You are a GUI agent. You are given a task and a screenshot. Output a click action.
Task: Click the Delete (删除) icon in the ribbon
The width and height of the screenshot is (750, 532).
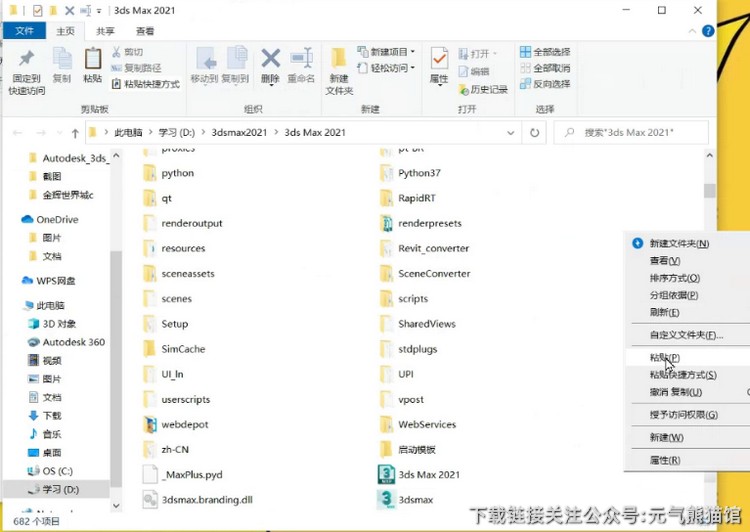pos(270,60)
